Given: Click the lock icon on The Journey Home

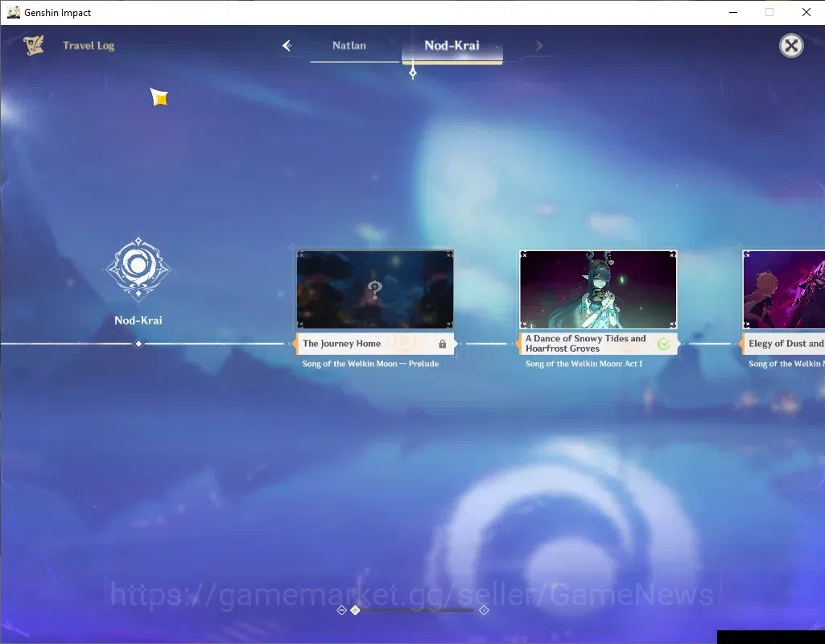Looking at the screenshot, I should (x=443, y=344).
